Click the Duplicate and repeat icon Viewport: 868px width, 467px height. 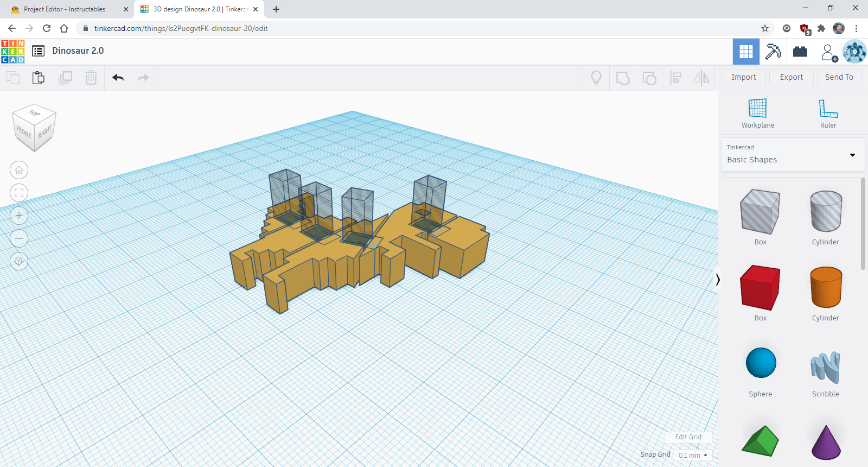65,78
